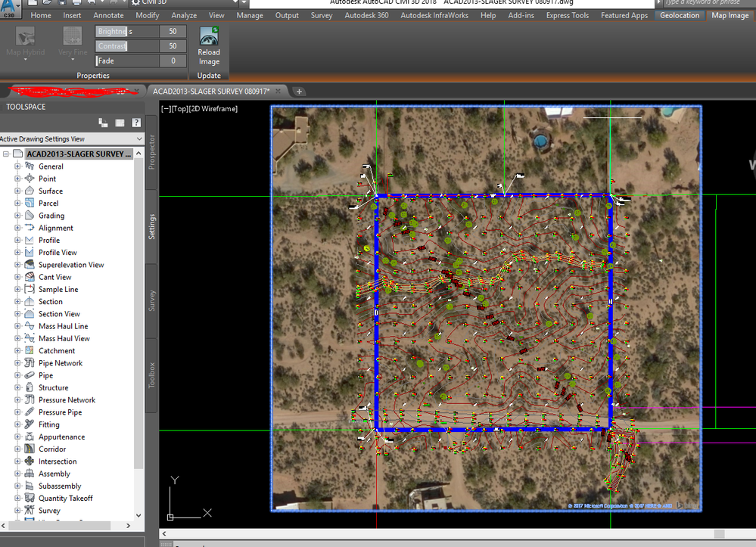Expand the Pressure Pipe tree node
Image resolution: width=756 pixels, height=547 pixels.
click(x=17, y=412)
